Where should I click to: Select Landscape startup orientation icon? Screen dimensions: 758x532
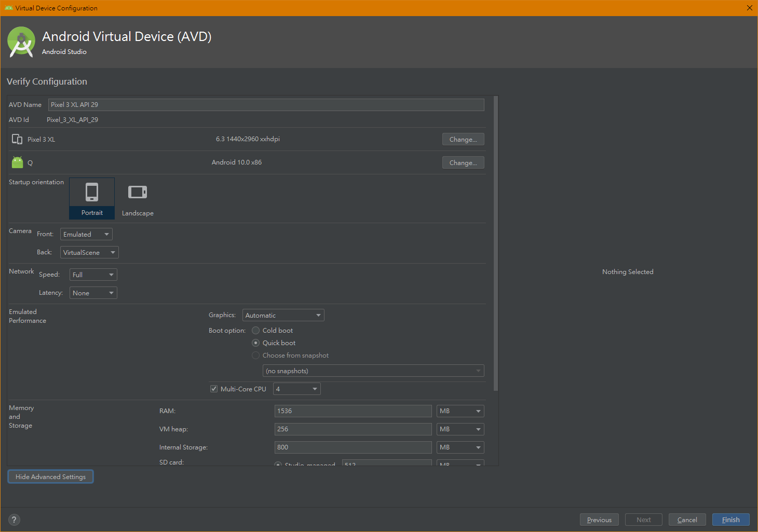[x=137, y=193]
